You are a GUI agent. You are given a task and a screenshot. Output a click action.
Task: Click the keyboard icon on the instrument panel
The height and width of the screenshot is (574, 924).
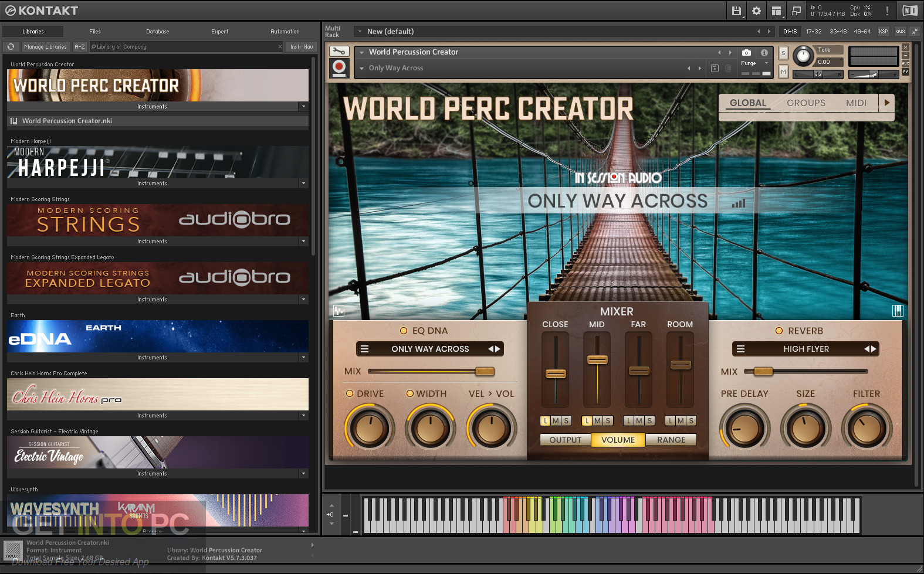898,311
